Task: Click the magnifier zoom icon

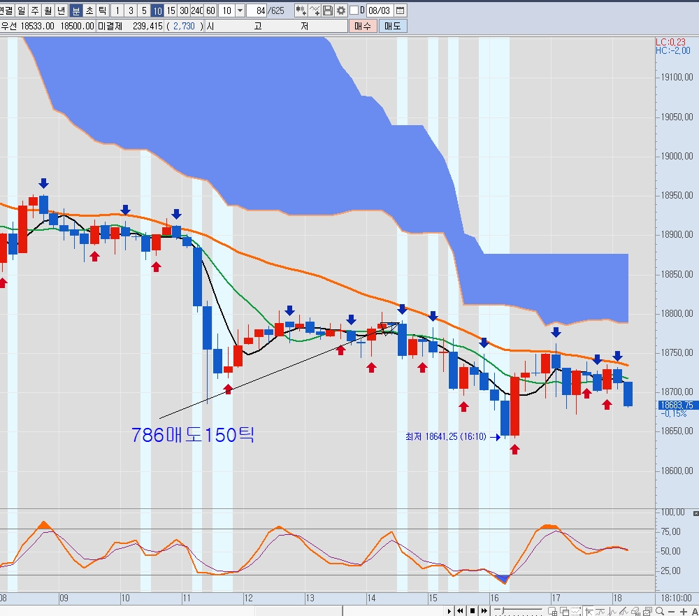Action: click(659, 611)
